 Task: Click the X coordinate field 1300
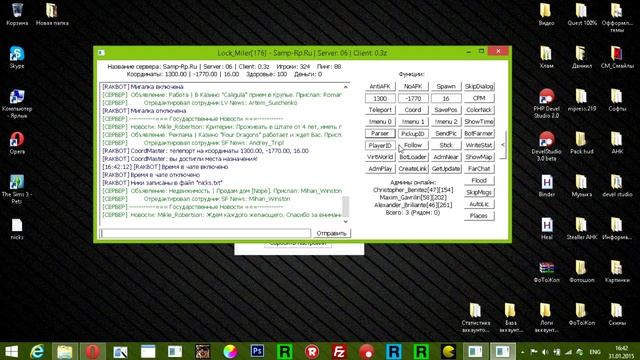380,98
